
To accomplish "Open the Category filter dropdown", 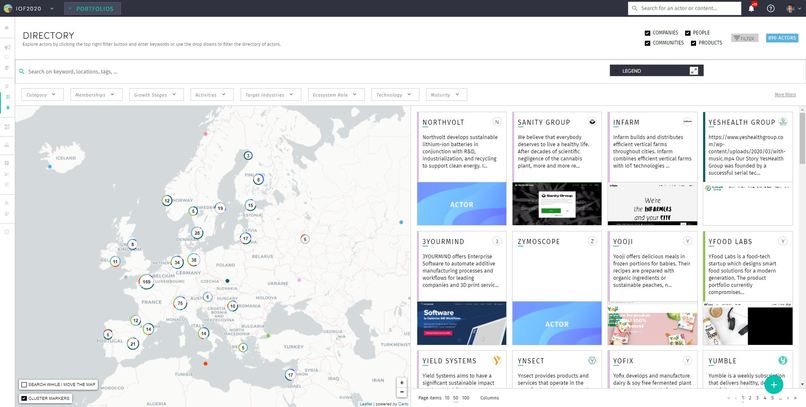I will (42, 95).
